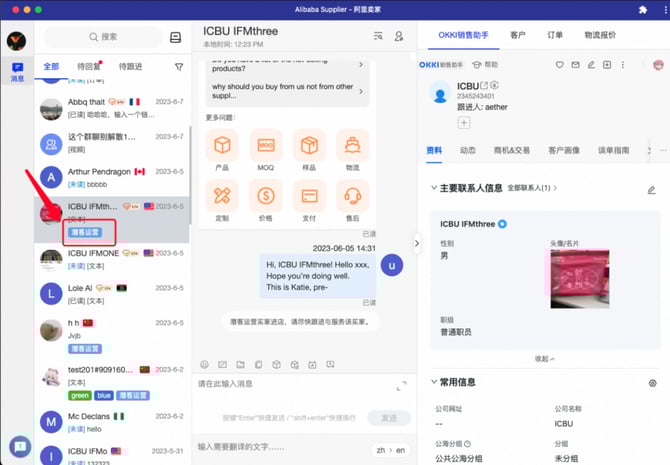Click the edit pencil icon in OKKI toolbar
Viewport: 670px width, 465px height.
pyautogui.click(x=591, y=65)
